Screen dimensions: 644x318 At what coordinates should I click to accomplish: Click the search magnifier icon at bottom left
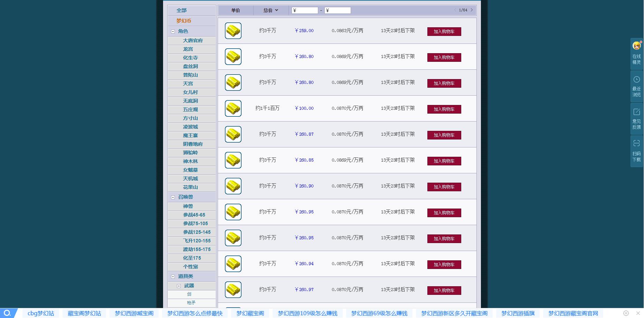click(x=7, y=313)
